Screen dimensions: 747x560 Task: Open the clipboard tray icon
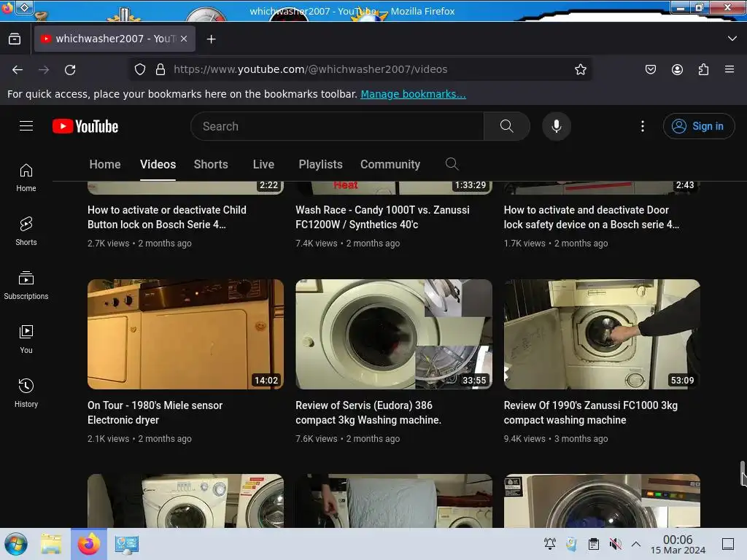click(x=594, y=544)
